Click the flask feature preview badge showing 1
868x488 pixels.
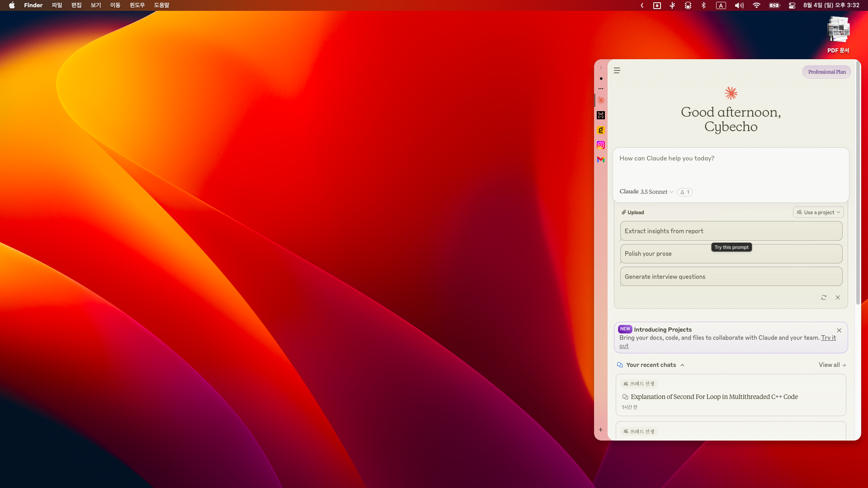[685, 192]
